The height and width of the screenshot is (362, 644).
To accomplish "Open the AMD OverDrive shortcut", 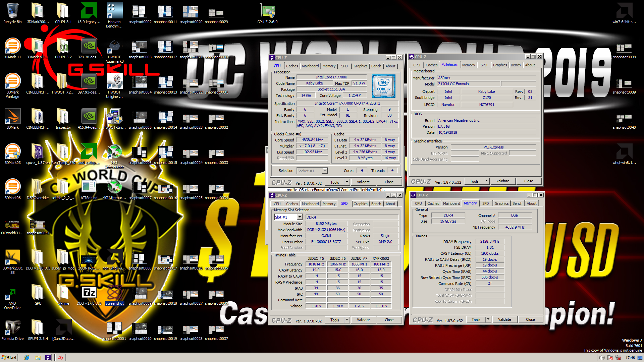I will coord(12,299).
